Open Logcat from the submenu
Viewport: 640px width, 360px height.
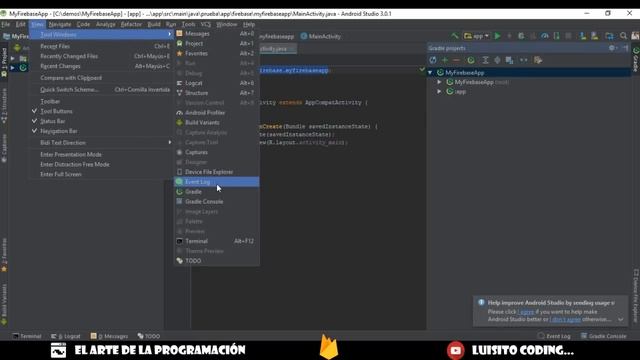click(216, 83)
